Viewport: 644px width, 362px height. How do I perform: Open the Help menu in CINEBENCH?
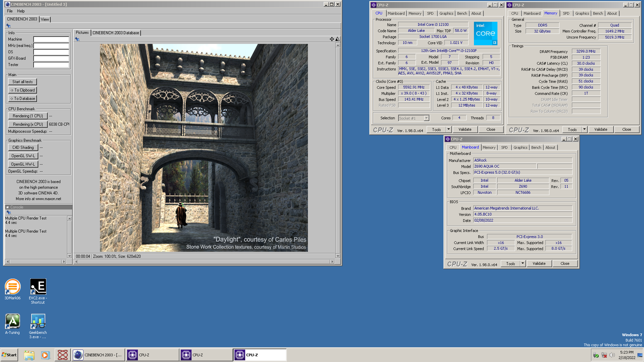pyautogui.click(x=21, y=11)
